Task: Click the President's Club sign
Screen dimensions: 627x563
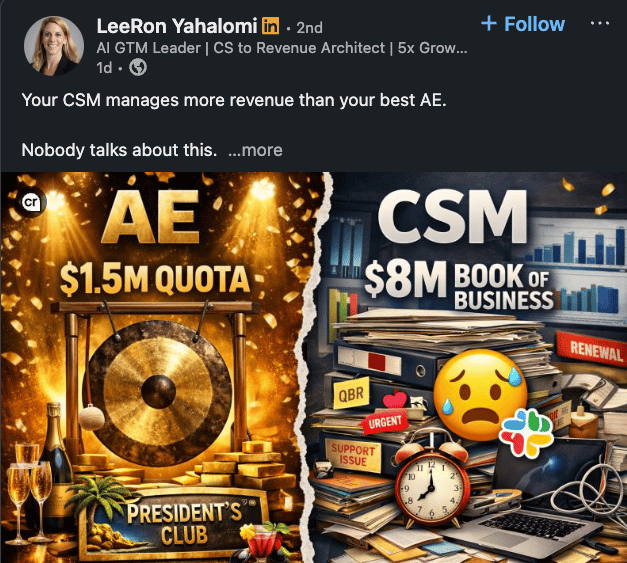Action: (176, 523)
